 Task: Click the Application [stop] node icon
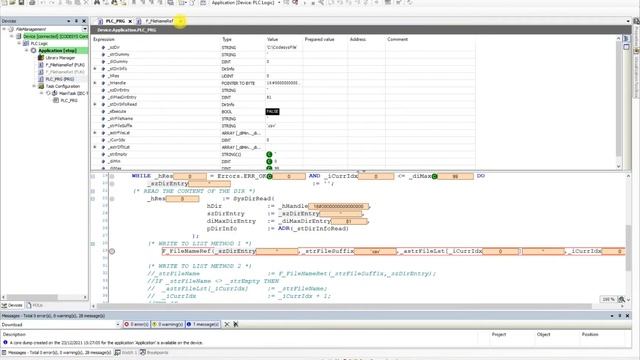(x=33, y=51)
